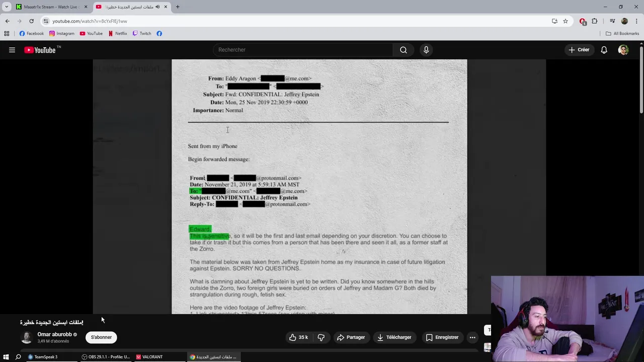Open the Facebook bookmark
The width and height of the screenshot is (644, 362).
[x=32, y=34]
